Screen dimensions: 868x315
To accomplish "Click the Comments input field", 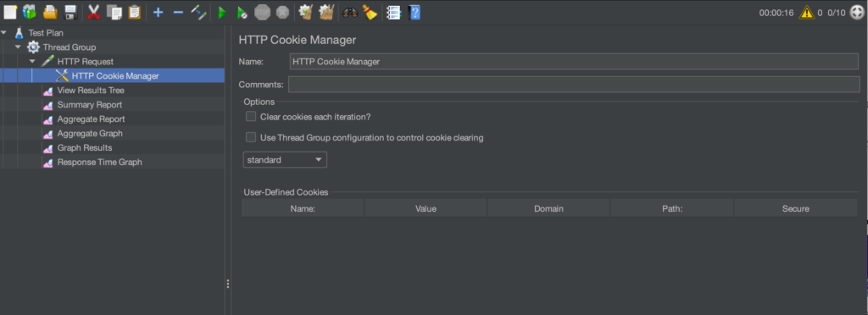I will pos(574,85).
